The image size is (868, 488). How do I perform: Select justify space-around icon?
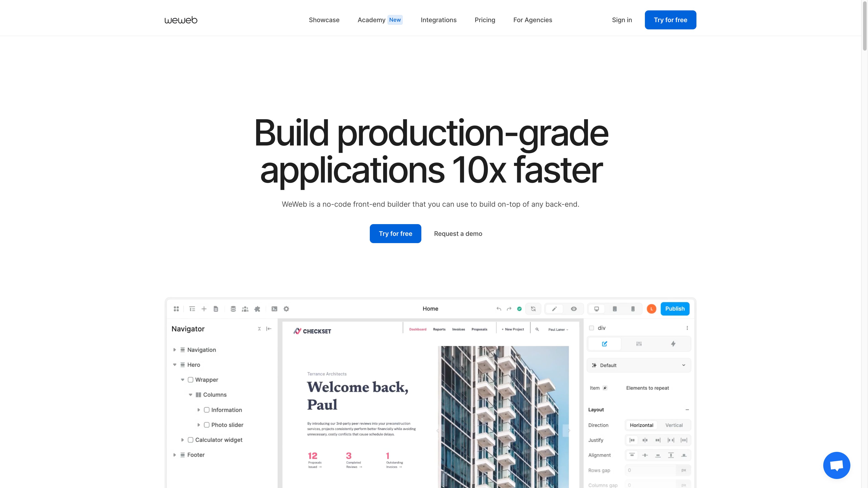point(684,440)
